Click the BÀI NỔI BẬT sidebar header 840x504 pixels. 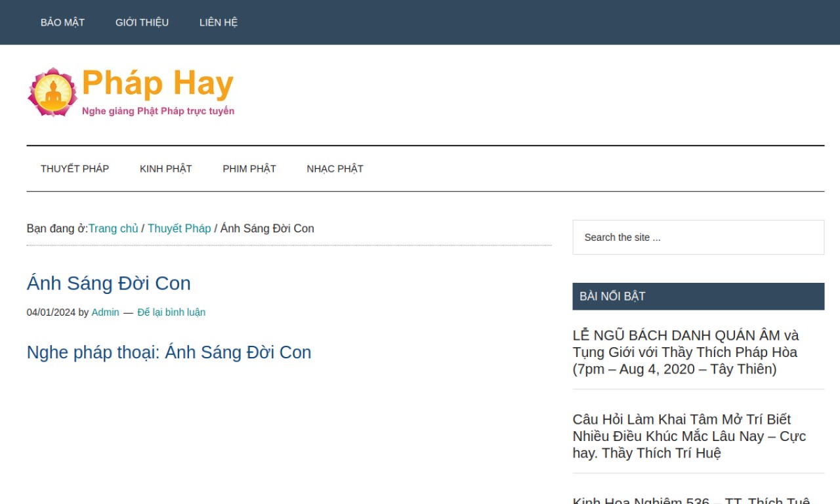click(698, 297)
